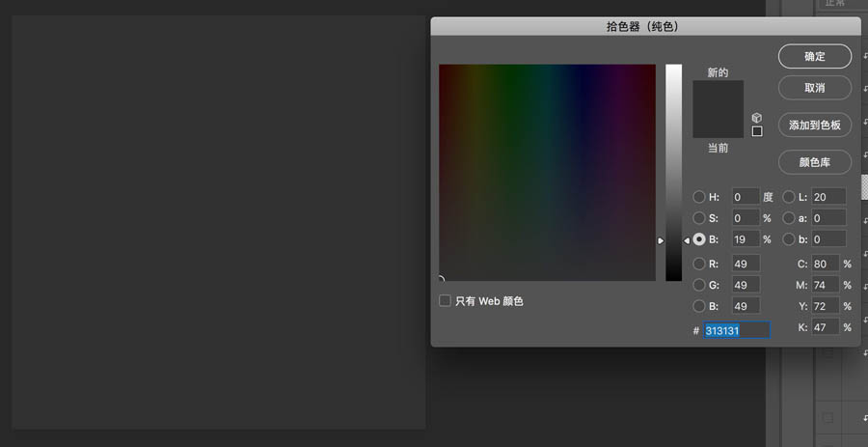The image size is (868, 447).
Task: Confirm color with 确定 button
Action: pyautogui.click(x=814, y=57)
